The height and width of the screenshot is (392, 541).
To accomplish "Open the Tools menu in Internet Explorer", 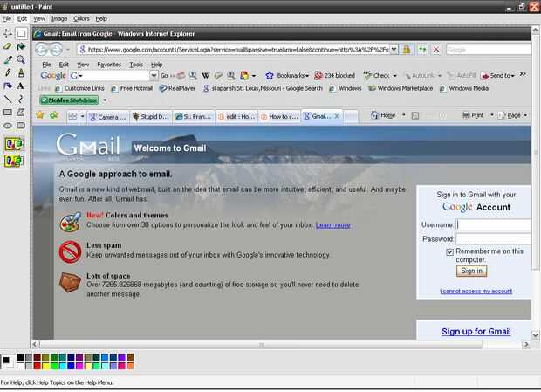I will pyautogui.click(x=136, y=65).
